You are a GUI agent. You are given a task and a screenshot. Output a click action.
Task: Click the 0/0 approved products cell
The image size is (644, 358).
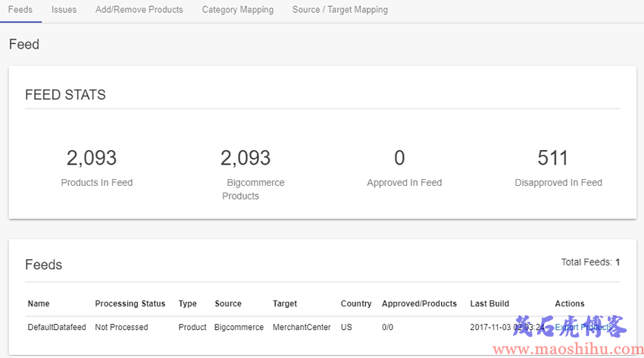pyautogui.click(x=387, y=327)
